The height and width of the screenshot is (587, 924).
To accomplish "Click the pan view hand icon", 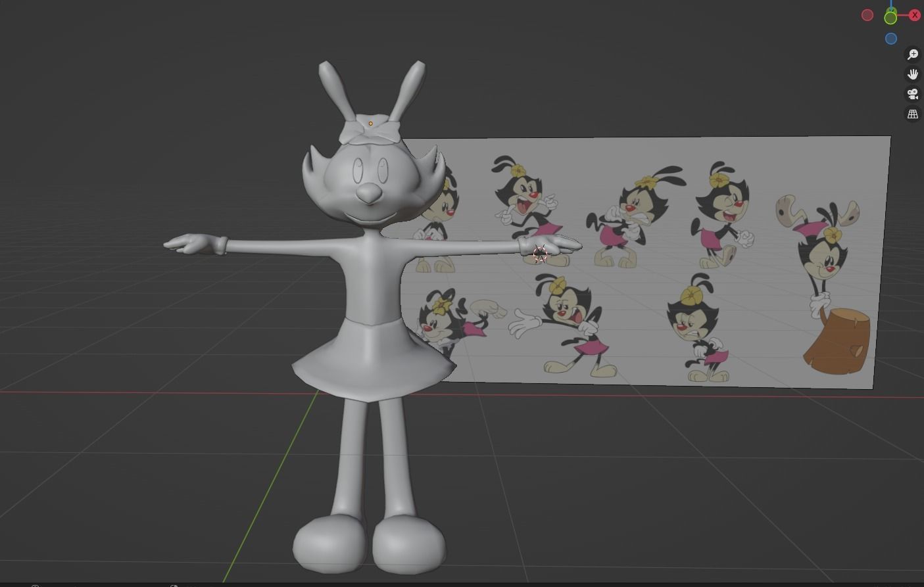I will tap(913, 74).
